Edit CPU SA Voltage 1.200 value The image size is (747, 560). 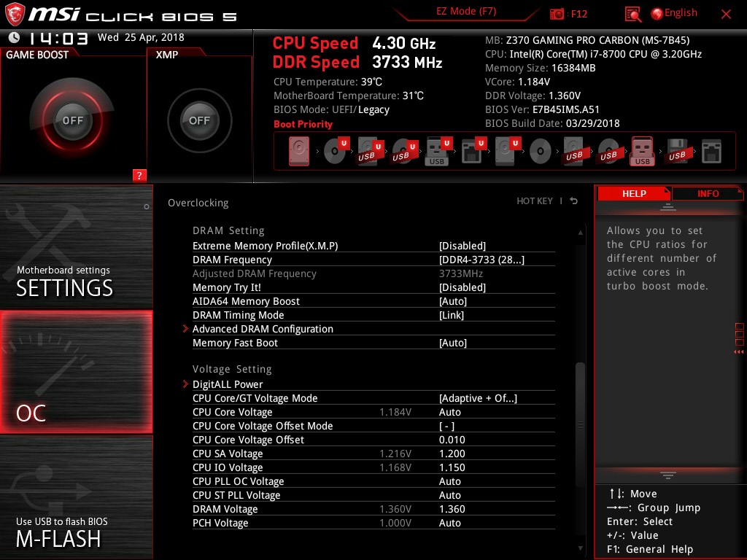[x=452, y=454]
